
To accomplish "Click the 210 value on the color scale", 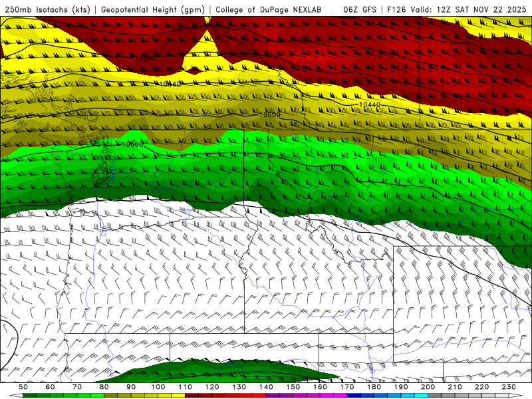I will tap(455, 387).
